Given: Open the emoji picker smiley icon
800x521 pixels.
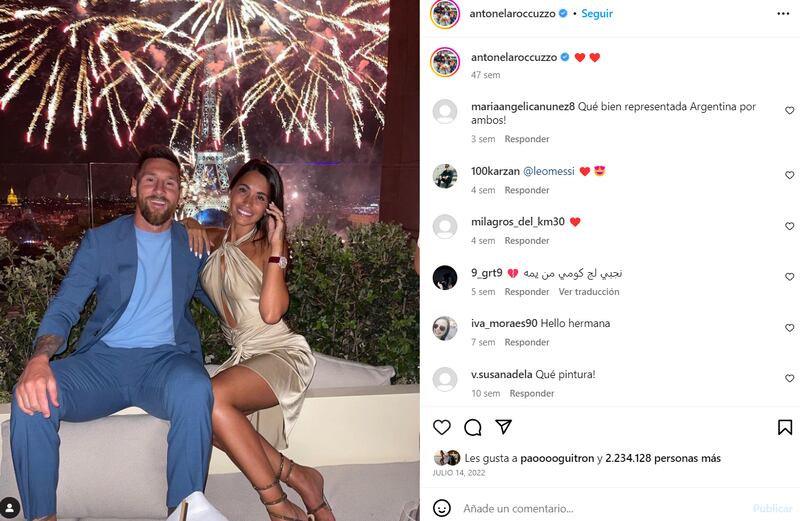Looking at the screenshot, I should 442,508.
